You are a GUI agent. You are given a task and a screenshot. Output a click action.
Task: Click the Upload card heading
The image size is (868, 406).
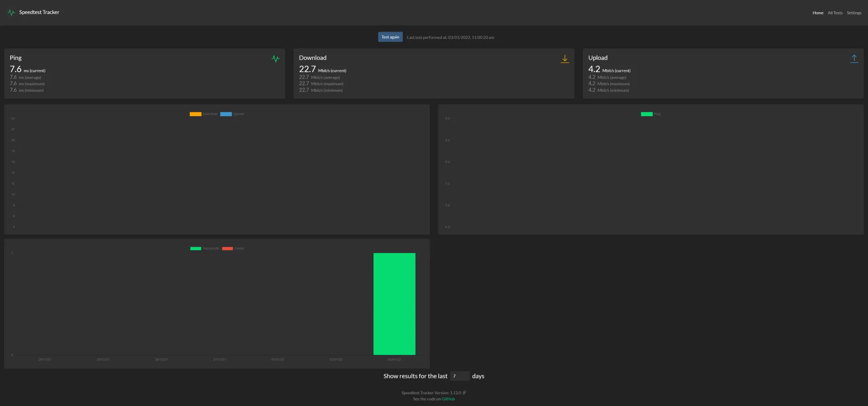(x=598, y=58)
